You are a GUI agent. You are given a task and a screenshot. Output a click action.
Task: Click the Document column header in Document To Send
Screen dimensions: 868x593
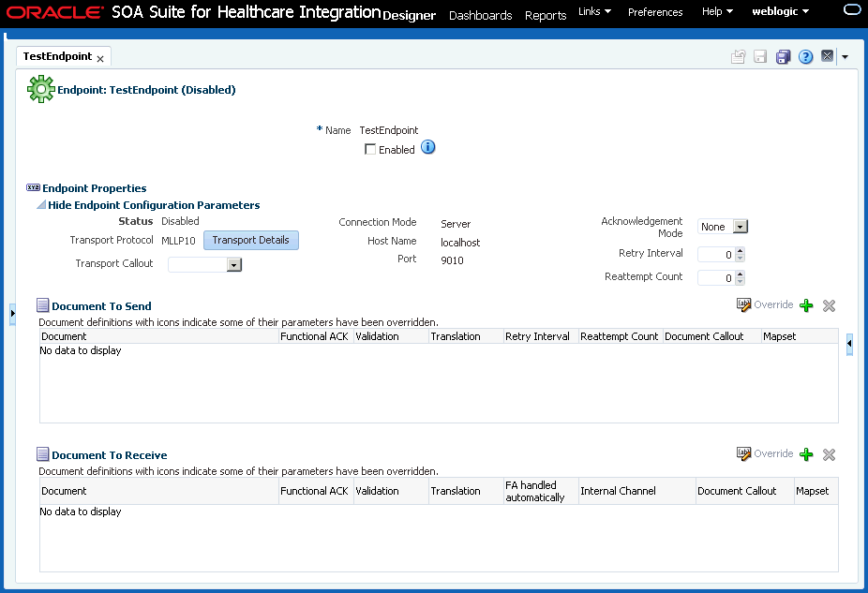click(159, 336)
